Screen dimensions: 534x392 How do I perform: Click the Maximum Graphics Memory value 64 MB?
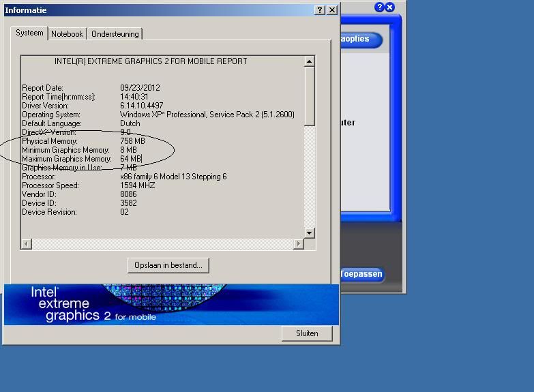[130, 159]
